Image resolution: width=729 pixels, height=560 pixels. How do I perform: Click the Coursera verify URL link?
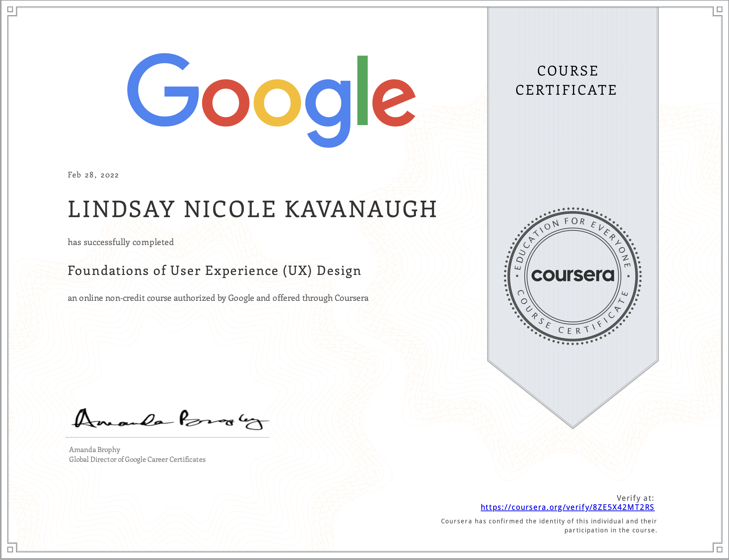(567, 507)
